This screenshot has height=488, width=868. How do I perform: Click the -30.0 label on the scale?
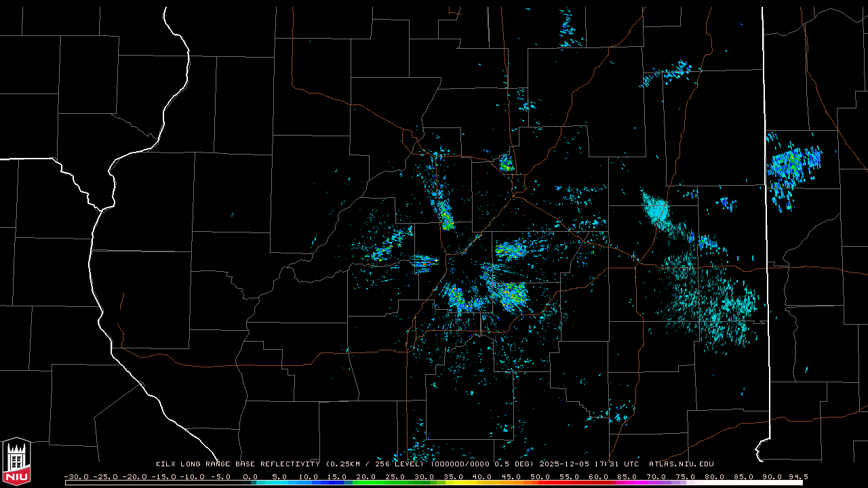(x=76, y=476)
